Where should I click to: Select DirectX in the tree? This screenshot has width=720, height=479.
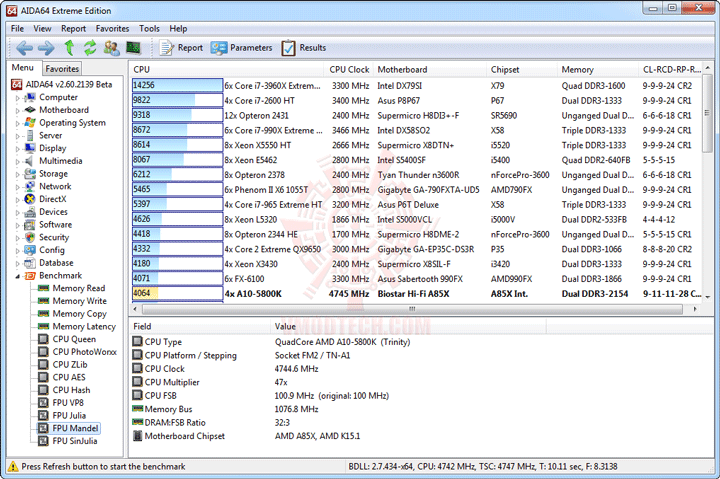[46, 199]
